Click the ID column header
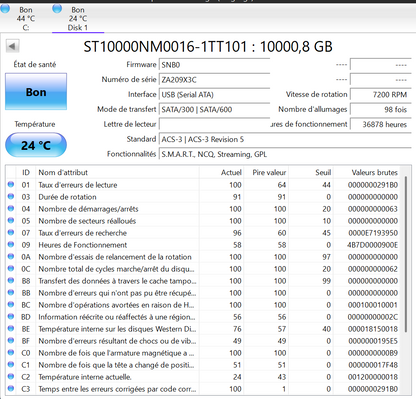The image size is (416, 399). (26, 172)
